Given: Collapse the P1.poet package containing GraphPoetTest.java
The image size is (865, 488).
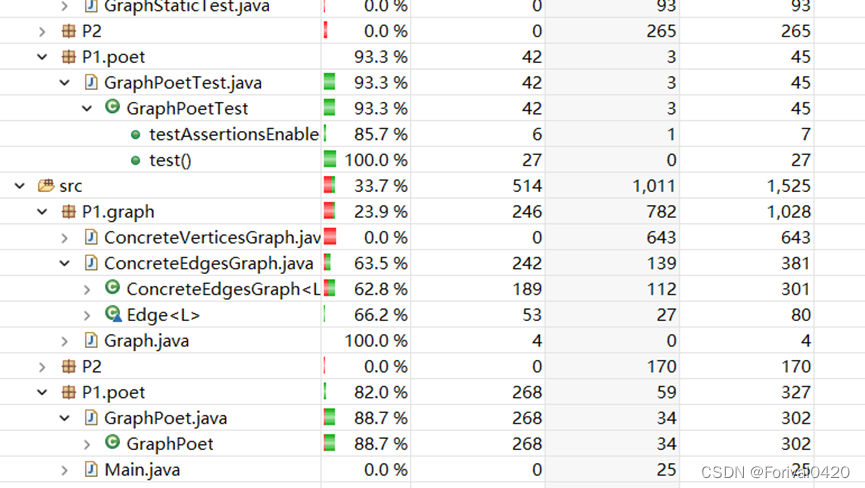Looking at the screenshot, I should coord(42,57).
